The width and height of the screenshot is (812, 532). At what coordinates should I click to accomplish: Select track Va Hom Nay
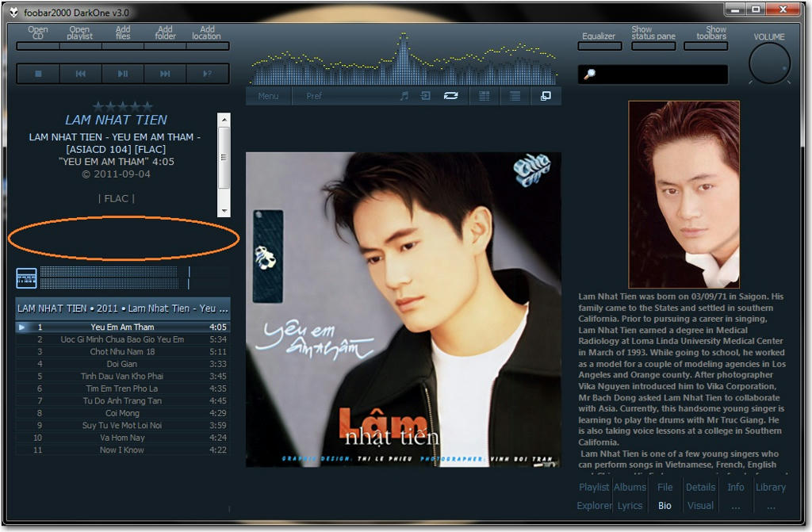pos(123,438)
